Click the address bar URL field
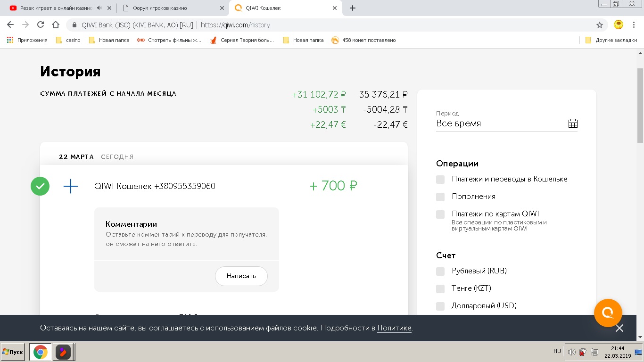Viewport: 644px width, 362px height. [330, 25]
